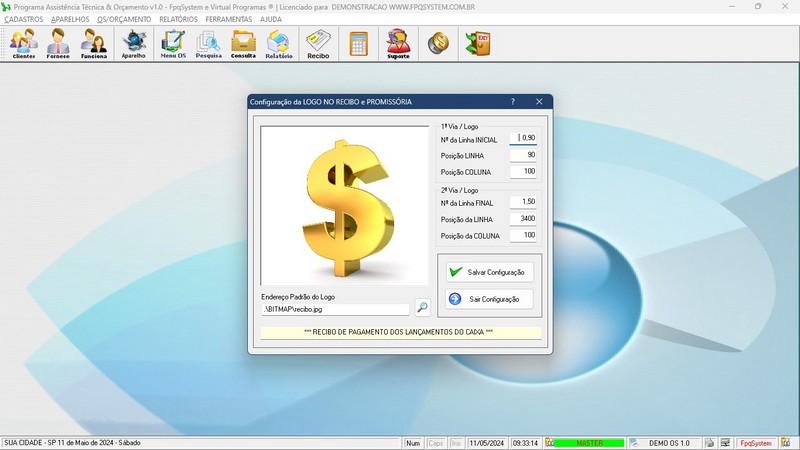The height and width of the screenshot is (450, 800).
Task: Browse for logo with magnifier button
Action: click(x=423, y=308)
